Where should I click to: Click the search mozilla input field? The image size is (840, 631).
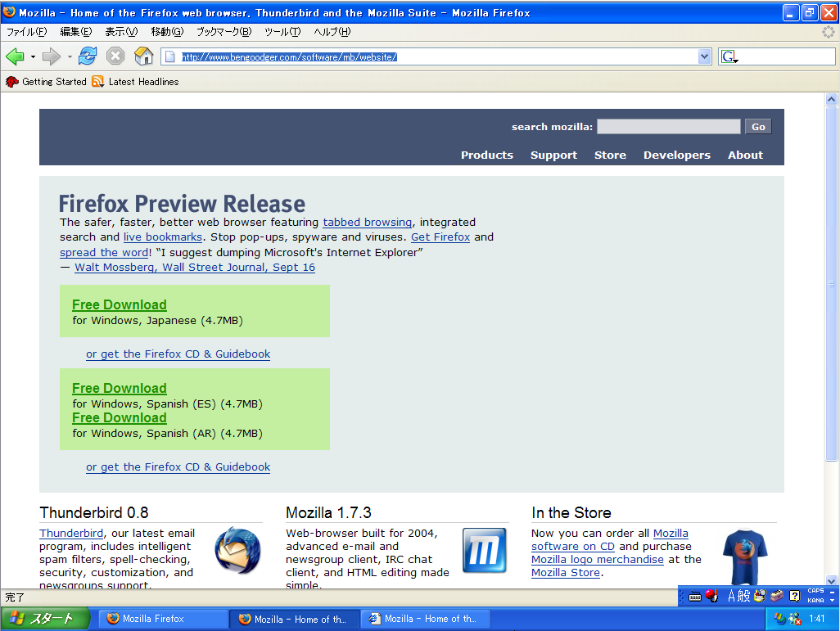pyautogui.click(x=669, y=126)
